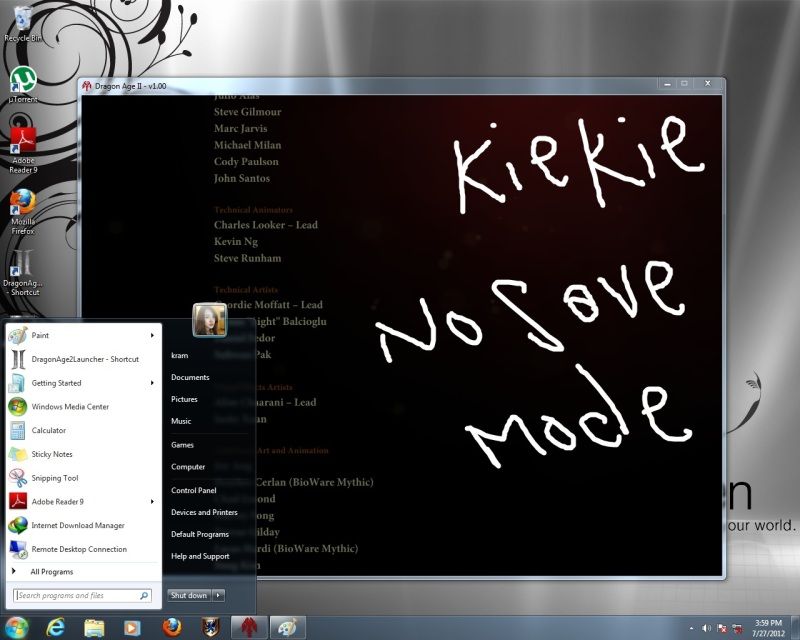Expand the Adobe Reader 9 jump list arrow

pyautogui.click(x=152, y=501)
